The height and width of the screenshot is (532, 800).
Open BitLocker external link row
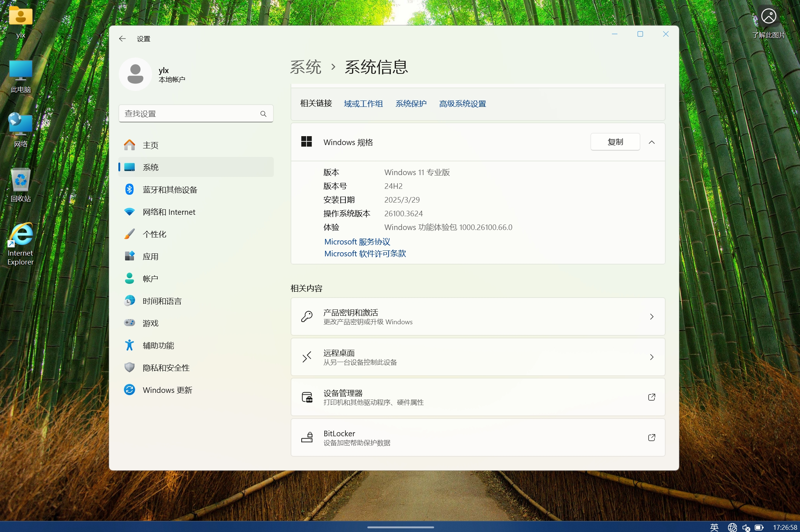click(478, 437)
